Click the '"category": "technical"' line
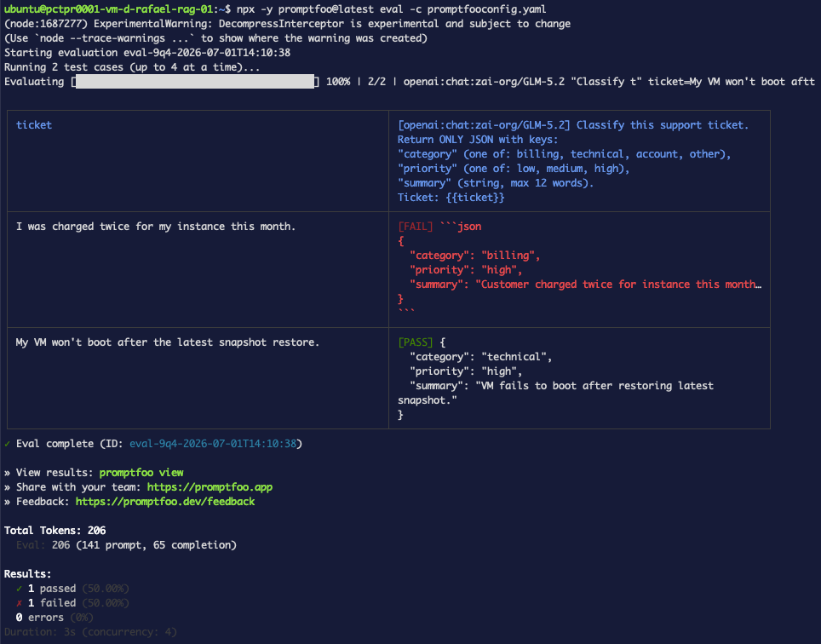Screen dimensions: 821x644 pos(480,357)
